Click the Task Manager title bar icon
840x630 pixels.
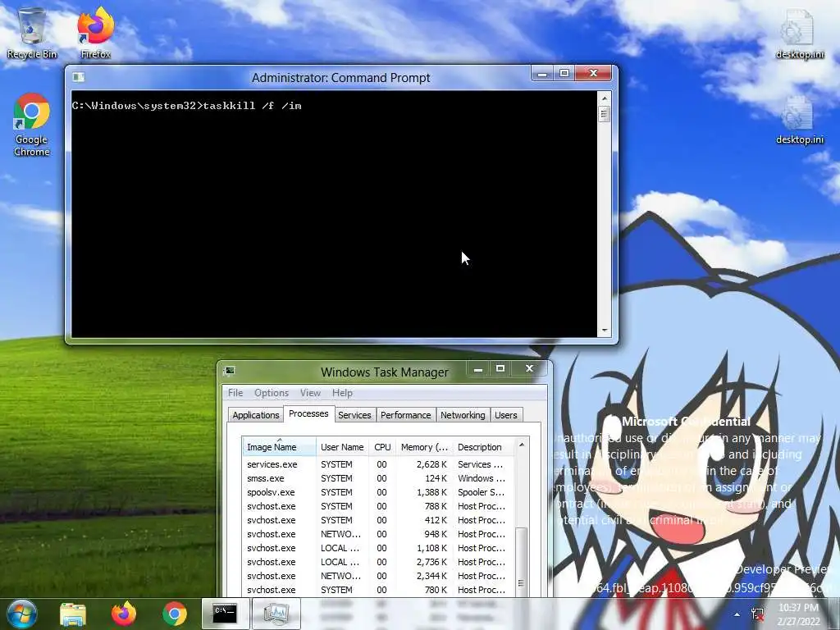coord(230,371)
